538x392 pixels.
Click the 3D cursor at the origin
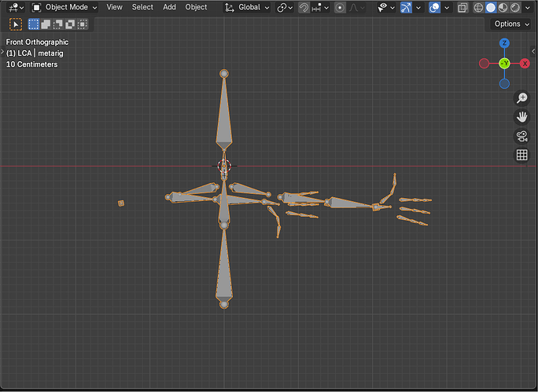224,167
